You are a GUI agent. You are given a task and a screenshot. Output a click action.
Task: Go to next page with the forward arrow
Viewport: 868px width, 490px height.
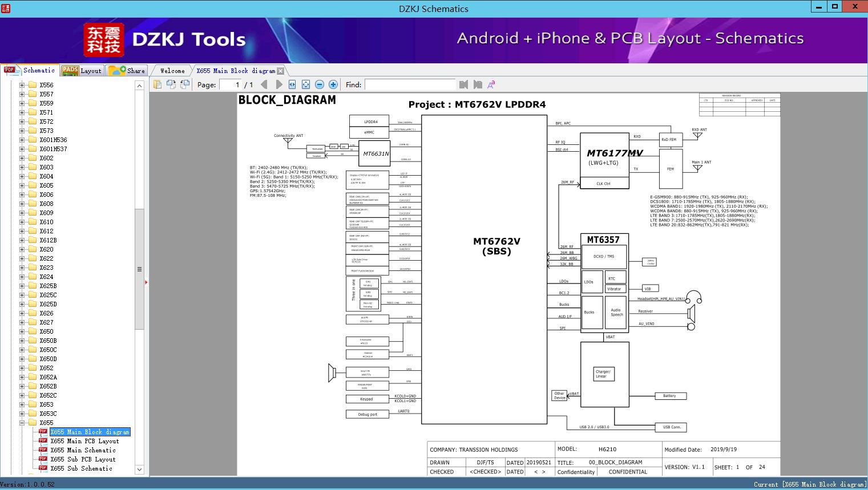pyautogui.click(x=278, y=84)
